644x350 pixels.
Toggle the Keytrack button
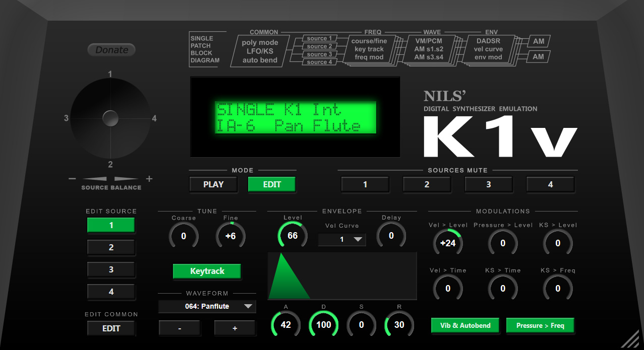(x=207, y=271)
